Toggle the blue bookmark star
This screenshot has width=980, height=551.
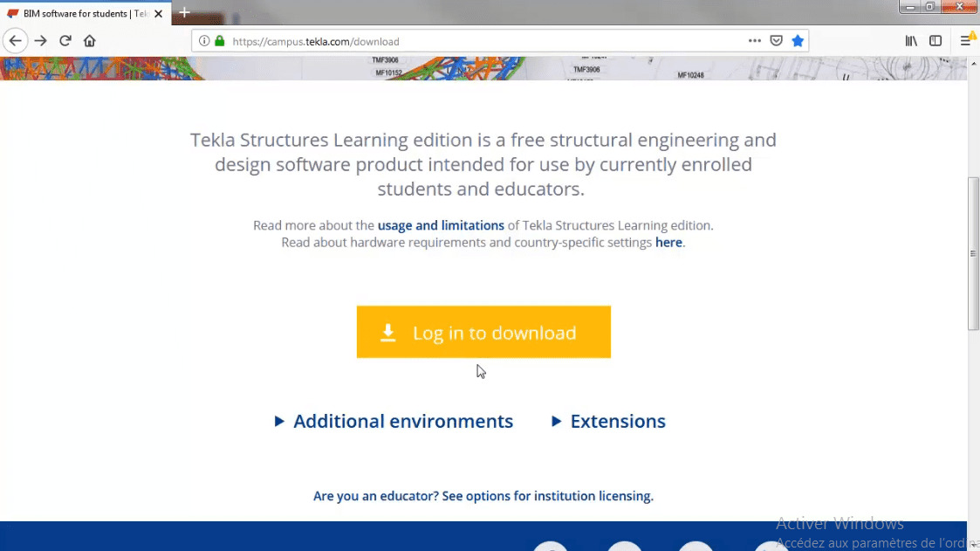click(798, 41)
